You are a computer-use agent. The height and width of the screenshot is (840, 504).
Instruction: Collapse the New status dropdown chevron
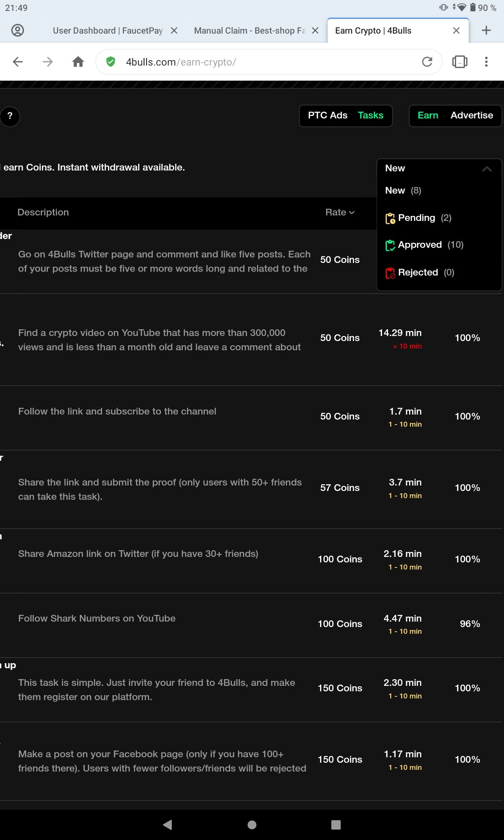pyautogui.click(x=487, y=169)
